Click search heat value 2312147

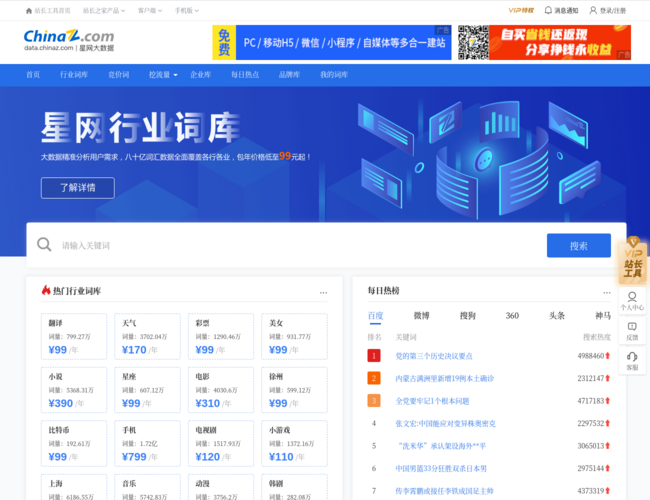click(591, 379)
